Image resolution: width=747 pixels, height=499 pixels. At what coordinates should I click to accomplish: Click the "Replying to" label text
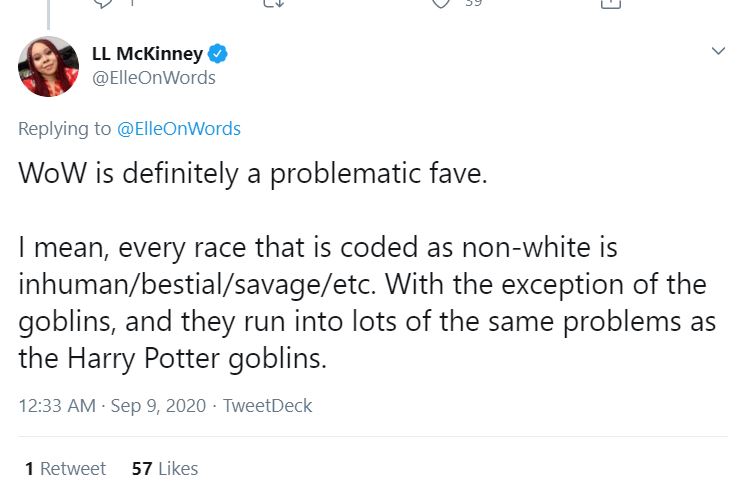click(65, 128)
